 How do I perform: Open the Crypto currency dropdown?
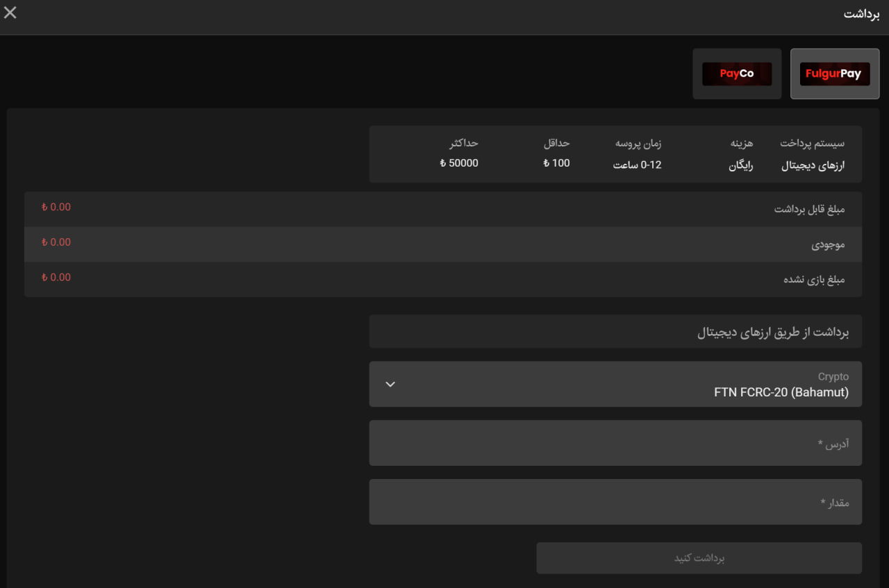[x=615, y=384]
